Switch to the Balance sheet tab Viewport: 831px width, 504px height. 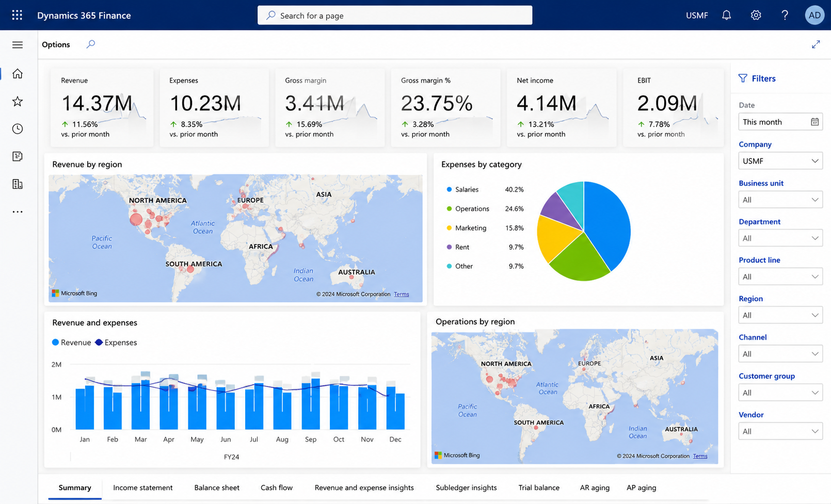[217, 487]
